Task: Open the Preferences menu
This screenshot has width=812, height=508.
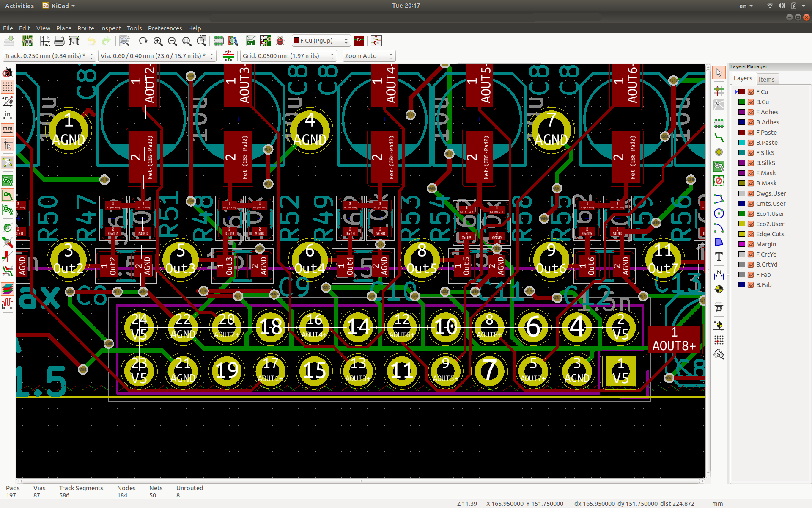Action: tap(165, 28)
